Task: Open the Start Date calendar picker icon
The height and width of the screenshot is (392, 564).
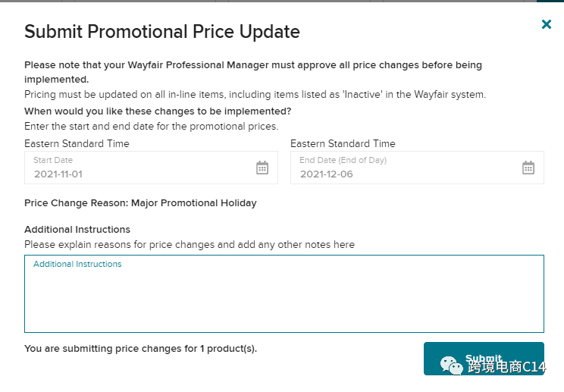Action: 262,168
